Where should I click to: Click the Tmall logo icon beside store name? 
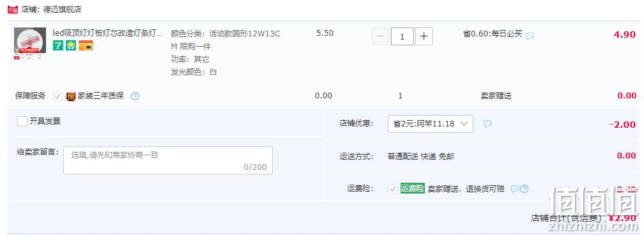13,10
